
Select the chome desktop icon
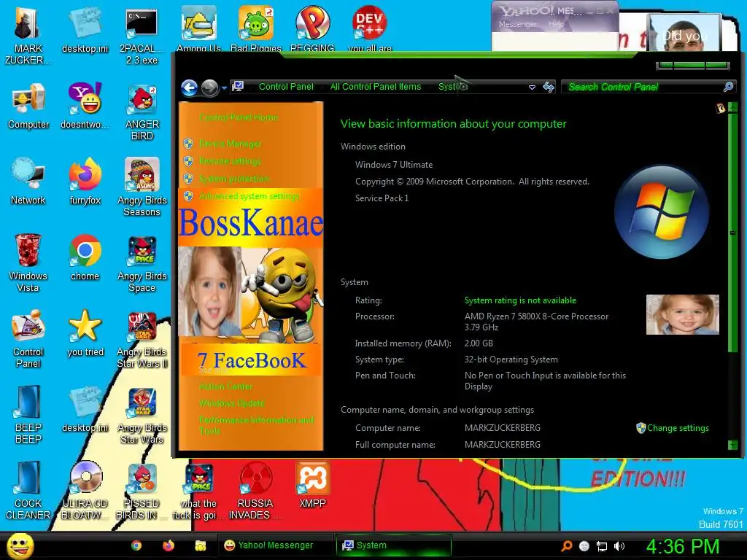click(x=85, y=257)
